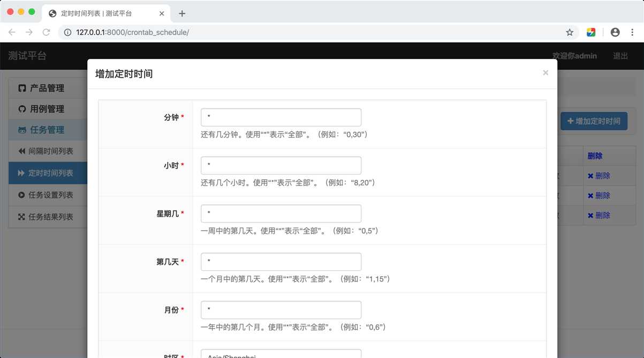Click the browser back arrow
The width and height of the screenshot is (644, 358).
pos(12,32)
